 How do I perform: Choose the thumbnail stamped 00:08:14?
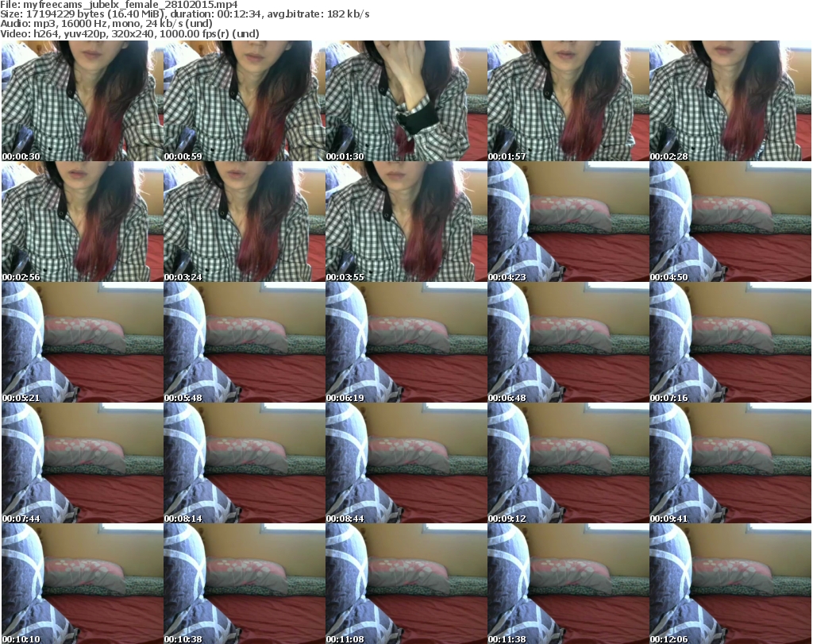click(x=245, y=463)
